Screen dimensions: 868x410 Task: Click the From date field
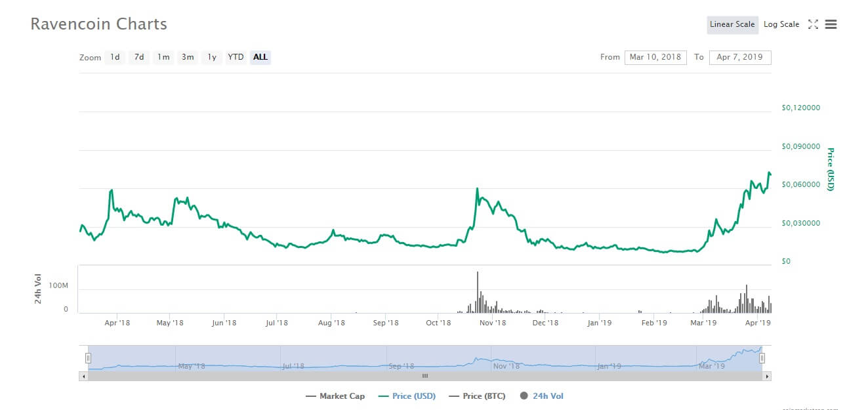click(x=655, y=57)
